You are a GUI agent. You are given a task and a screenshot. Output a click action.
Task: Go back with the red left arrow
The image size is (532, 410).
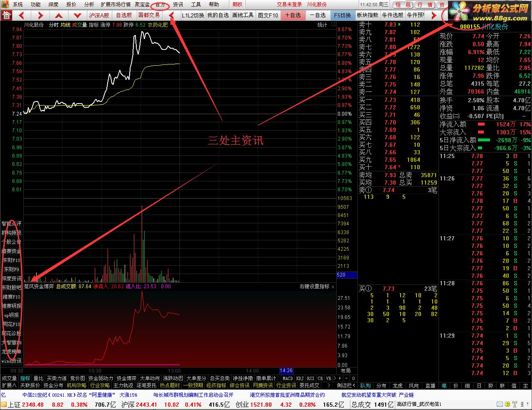click(22, 15)
